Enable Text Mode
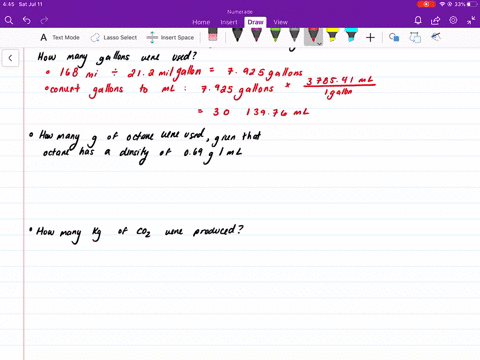This screenshot has height=360, width=480. click(x=60, y=37)
